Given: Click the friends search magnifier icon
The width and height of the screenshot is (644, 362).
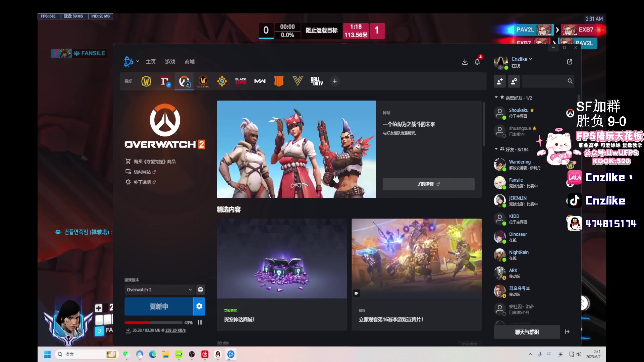Looking at the screenshot, I should tap(570, 81).
